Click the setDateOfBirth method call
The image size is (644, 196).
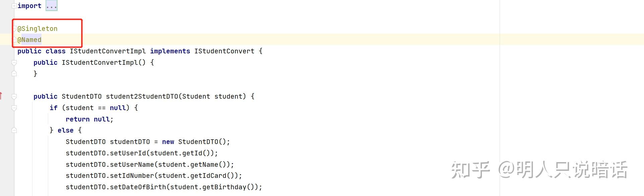click(x=138, y=187)
